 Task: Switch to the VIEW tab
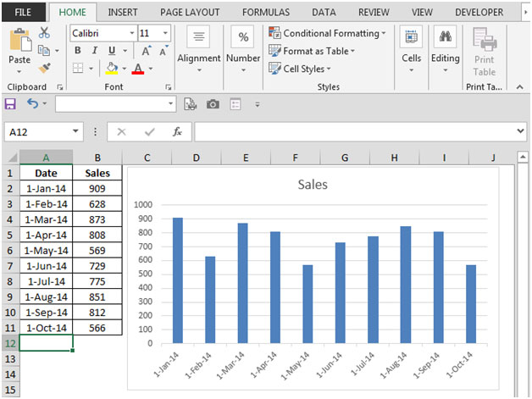[422, 13]
